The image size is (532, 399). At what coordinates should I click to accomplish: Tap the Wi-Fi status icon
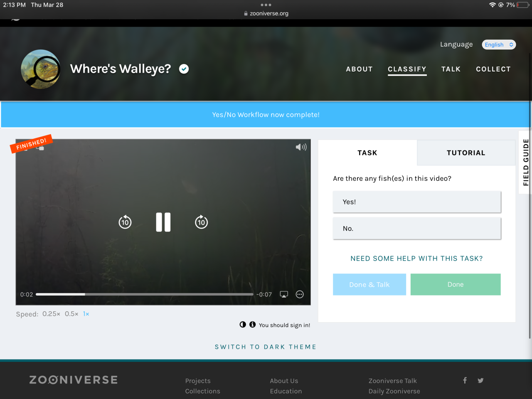[493, 5]
